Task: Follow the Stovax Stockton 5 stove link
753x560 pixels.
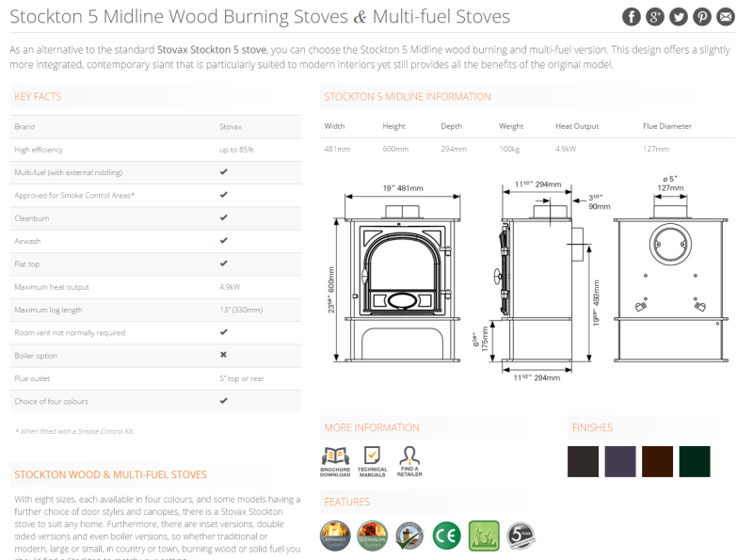Action: click(x=212, y=50)
